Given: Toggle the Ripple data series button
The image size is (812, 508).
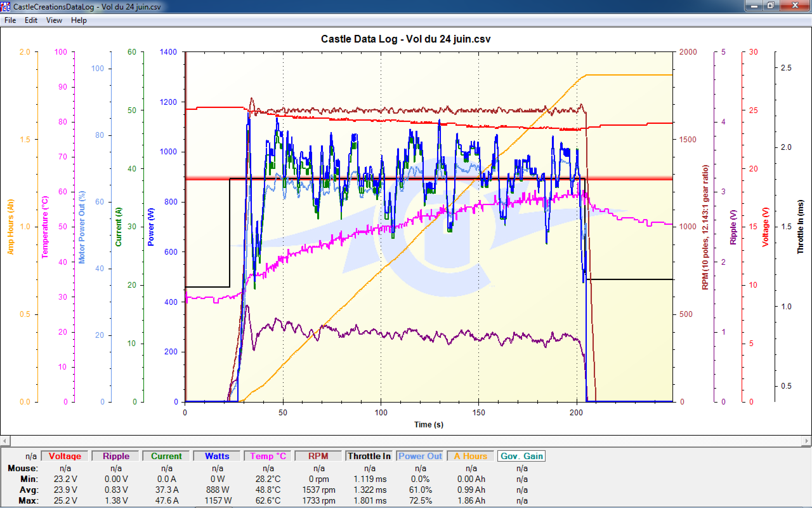Looking at the screenshot, I should [x=116, y=456].
